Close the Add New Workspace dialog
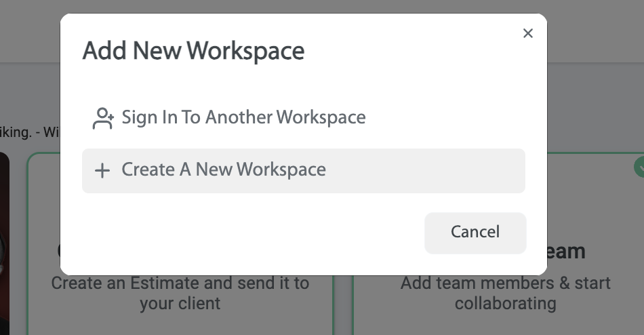 click(528, 33)
